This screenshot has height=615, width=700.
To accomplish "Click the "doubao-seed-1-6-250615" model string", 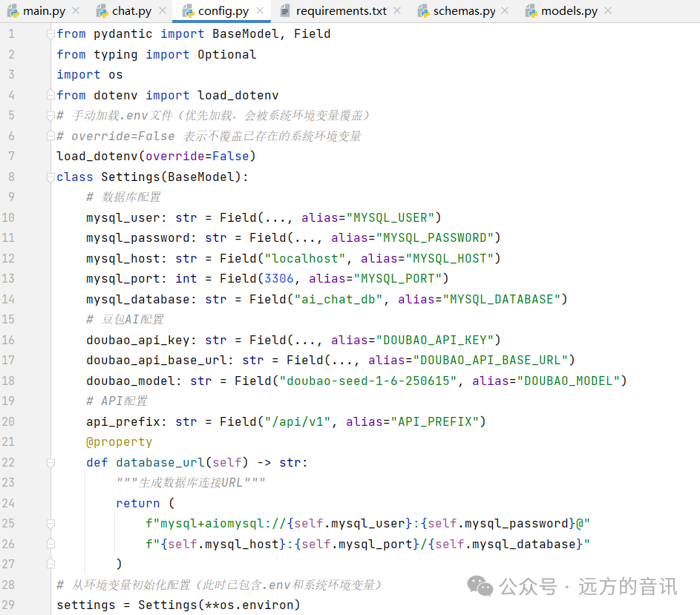I will [x=368, y=381].
